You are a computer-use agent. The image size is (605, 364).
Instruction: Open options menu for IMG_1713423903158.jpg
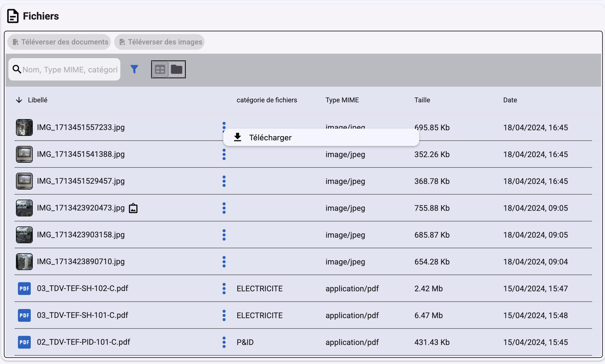pyautogui.click(x=224, y=235)
